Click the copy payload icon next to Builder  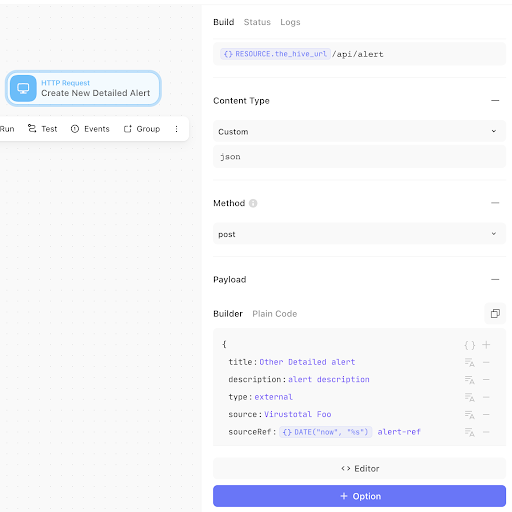[x=495, y=314]
